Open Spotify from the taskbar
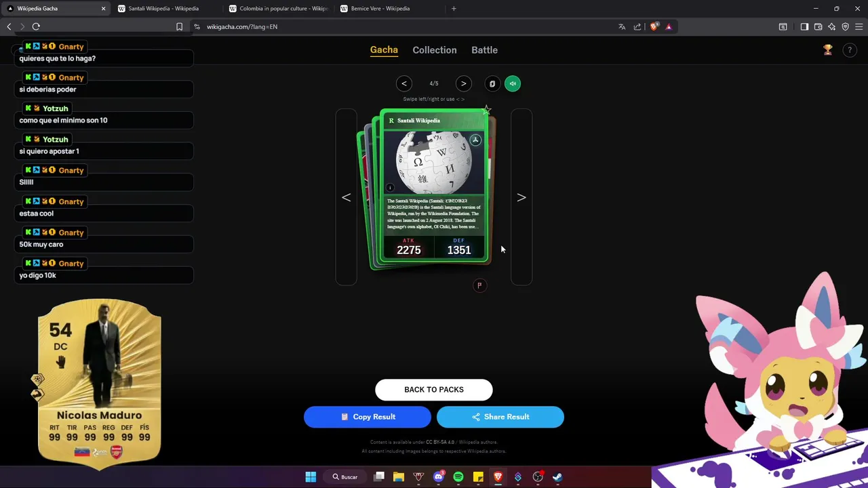Viewport: 868px width, 488px height. pos(458,476)
